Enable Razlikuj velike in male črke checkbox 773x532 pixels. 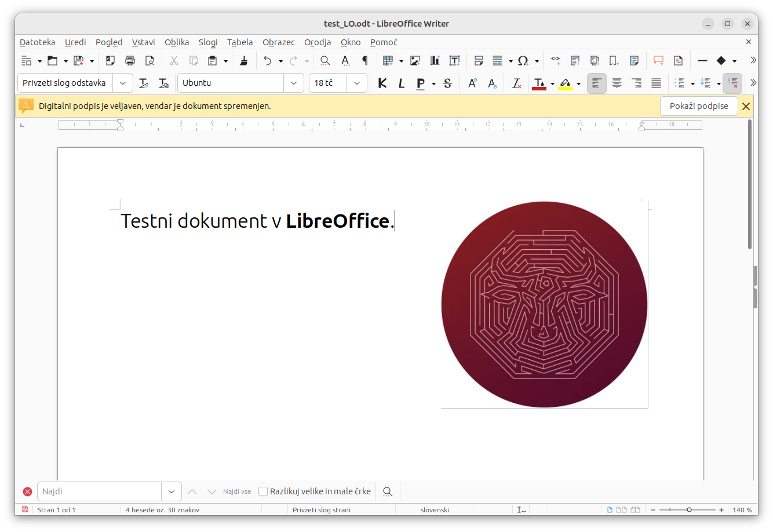263,491
